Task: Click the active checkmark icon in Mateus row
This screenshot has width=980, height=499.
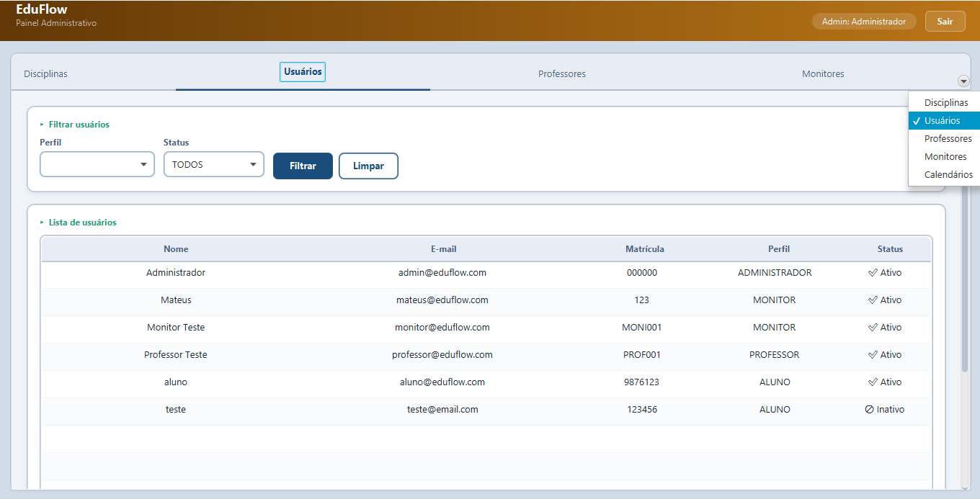Action: click(873, 300)
